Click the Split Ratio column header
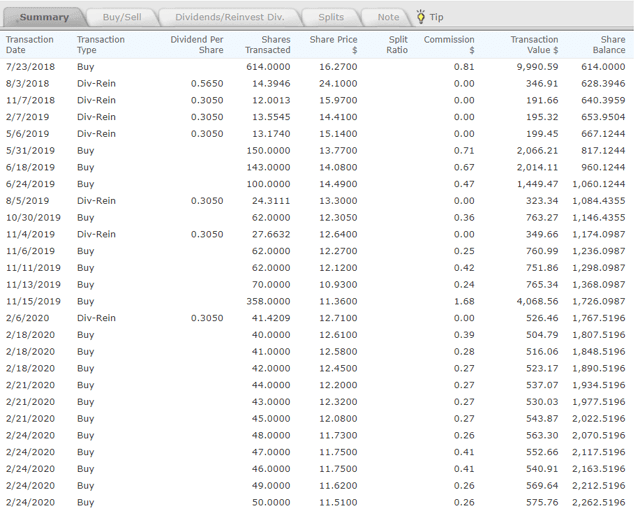Image resolution: width=640 pixels, height=511 pixels. tap(397, 44)
